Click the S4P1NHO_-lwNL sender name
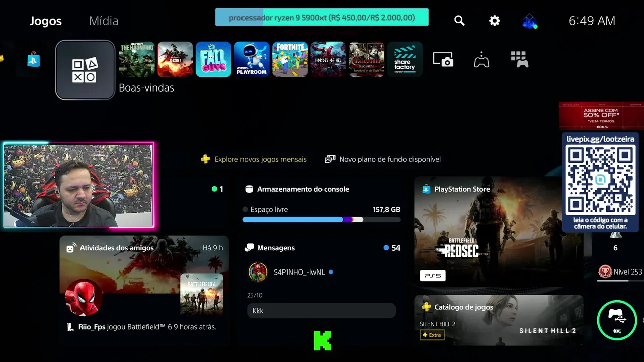Image resolution: width=644 pixels, height=362 pixels. click(x=299, y=272)
